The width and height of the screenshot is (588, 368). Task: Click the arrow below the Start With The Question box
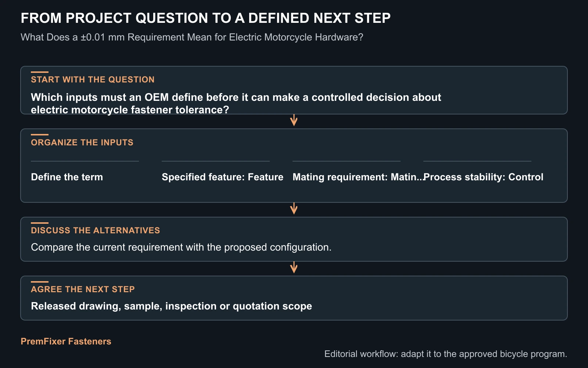coord(294,120)
